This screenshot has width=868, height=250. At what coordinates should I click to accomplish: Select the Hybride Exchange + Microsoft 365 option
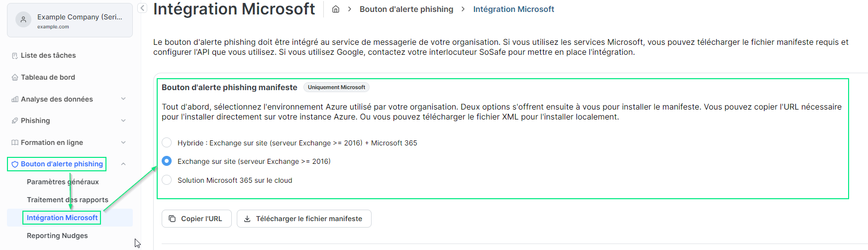[167, 143]
